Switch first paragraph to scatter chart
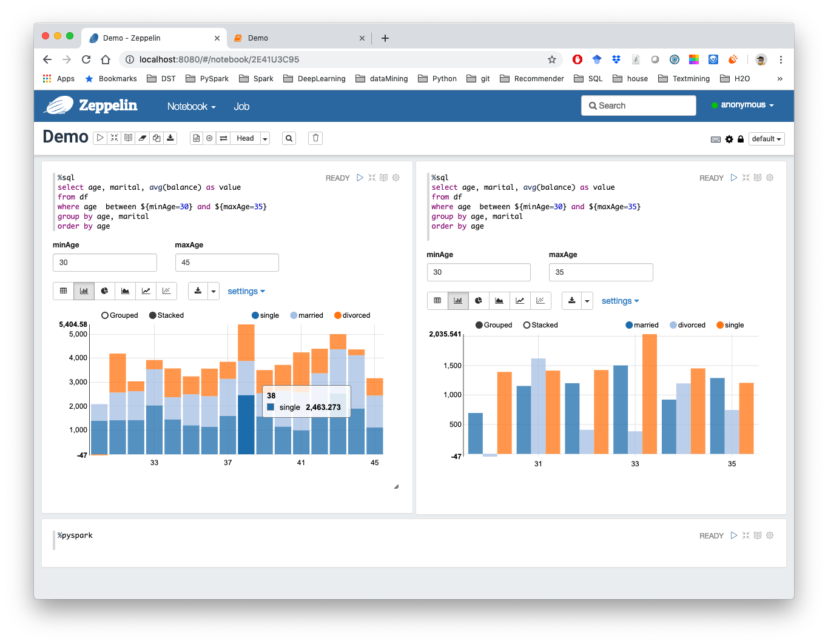This screenshot has height=644, width=828. click(166, 291)
